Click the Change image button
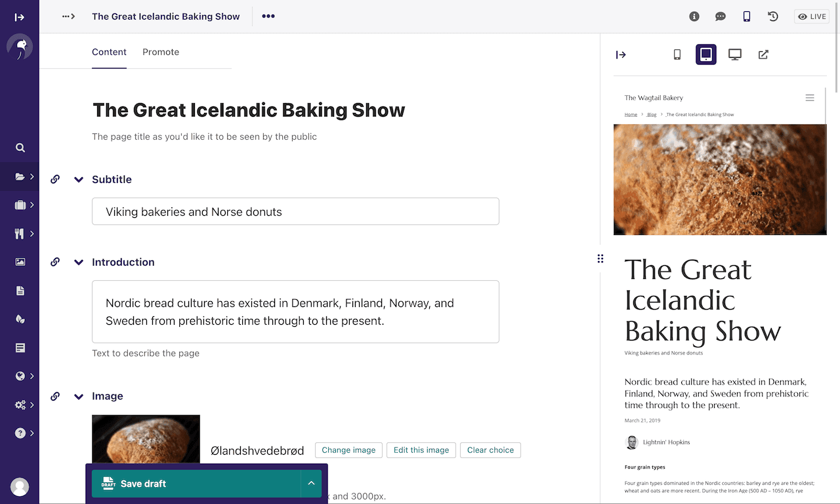This screenshot has width=840, height=504. coord(348,450)
